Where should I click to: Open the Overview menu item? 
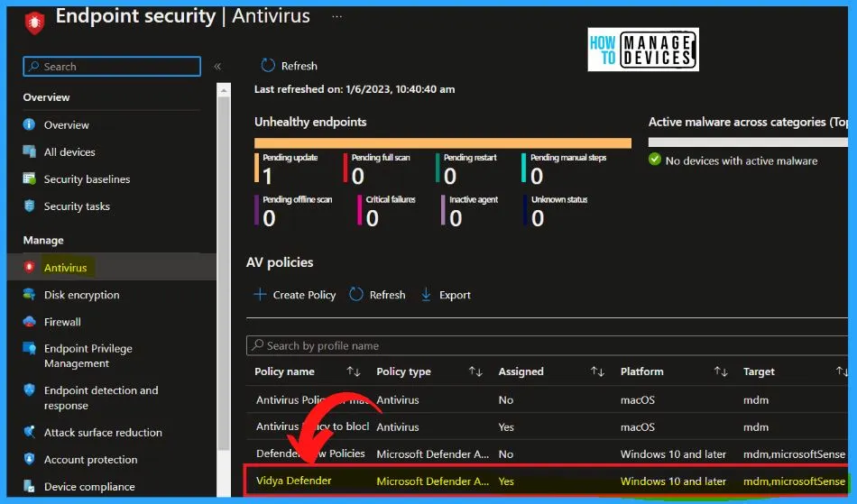click(66, 125)
